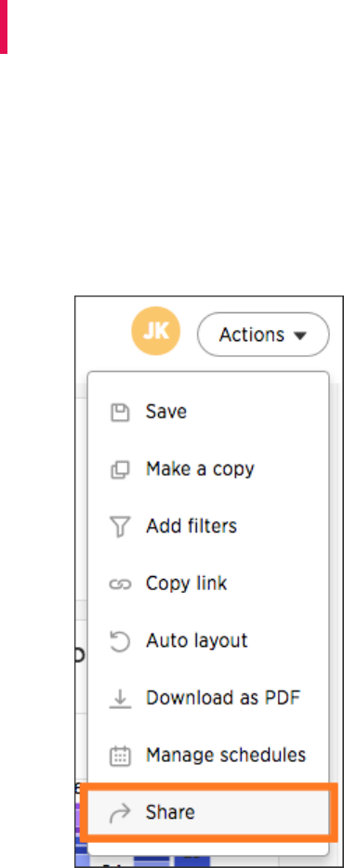The height and width of the screenshot is (868, 344).
Task: Click the circular arrow Auto layout icon
Action: (120, 641)
